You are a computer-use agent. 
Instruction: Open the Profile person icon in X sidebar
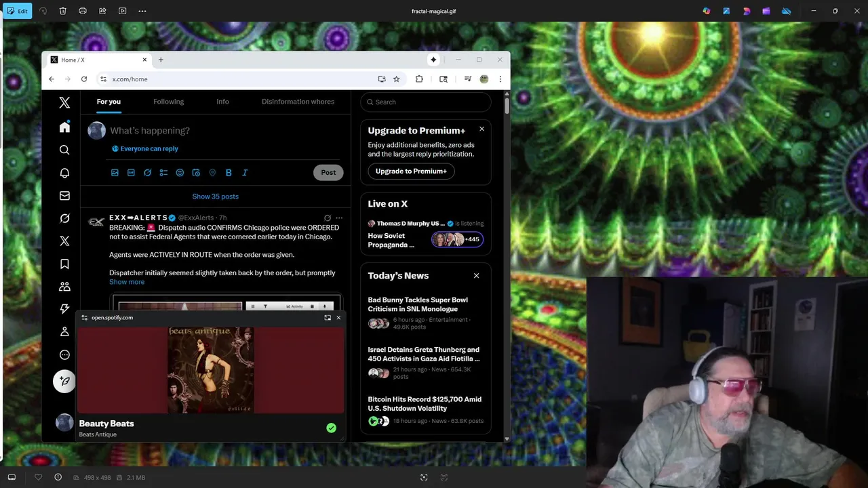click(x=64, y=332)
